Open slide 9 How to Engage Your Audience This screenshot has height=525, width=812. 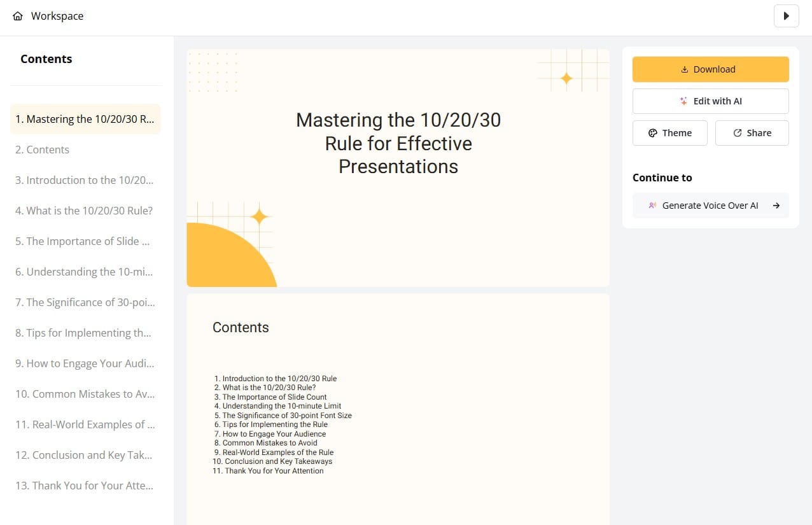[85, 363]
